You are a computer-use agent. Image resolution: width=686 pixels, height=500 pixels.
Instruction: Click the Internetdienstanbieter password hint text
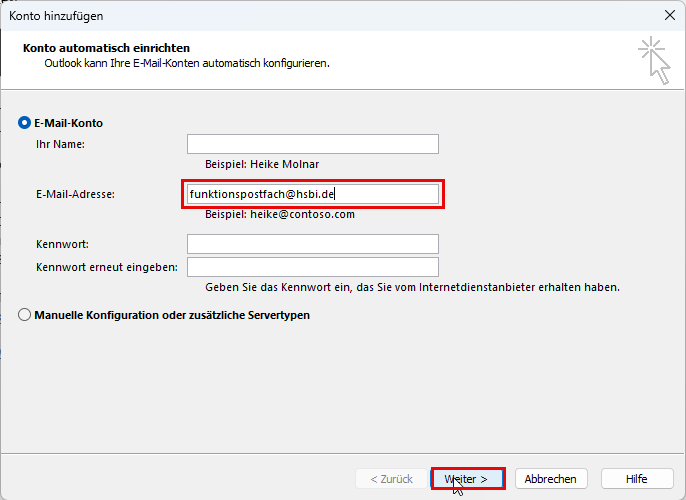coord(413,287)
